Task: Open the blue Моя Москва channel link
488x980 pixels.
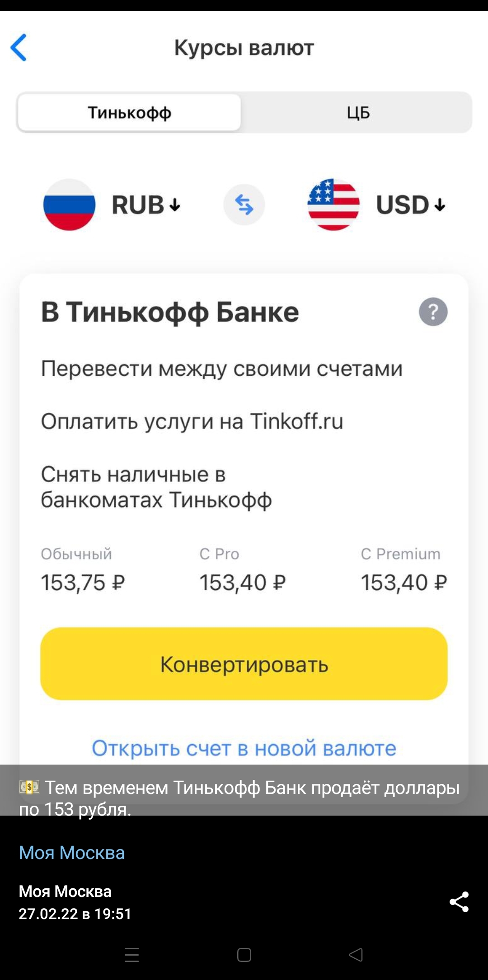Action: [72, 853]
